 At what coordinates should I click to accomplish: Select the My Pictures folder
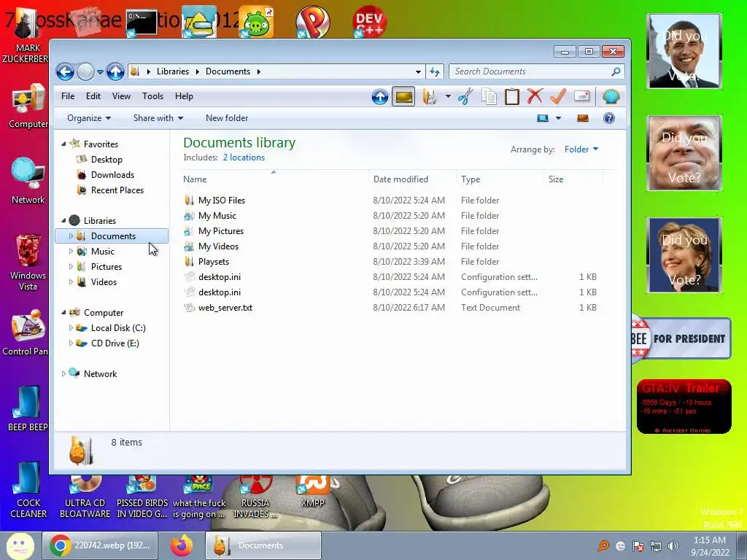[220, 231]
